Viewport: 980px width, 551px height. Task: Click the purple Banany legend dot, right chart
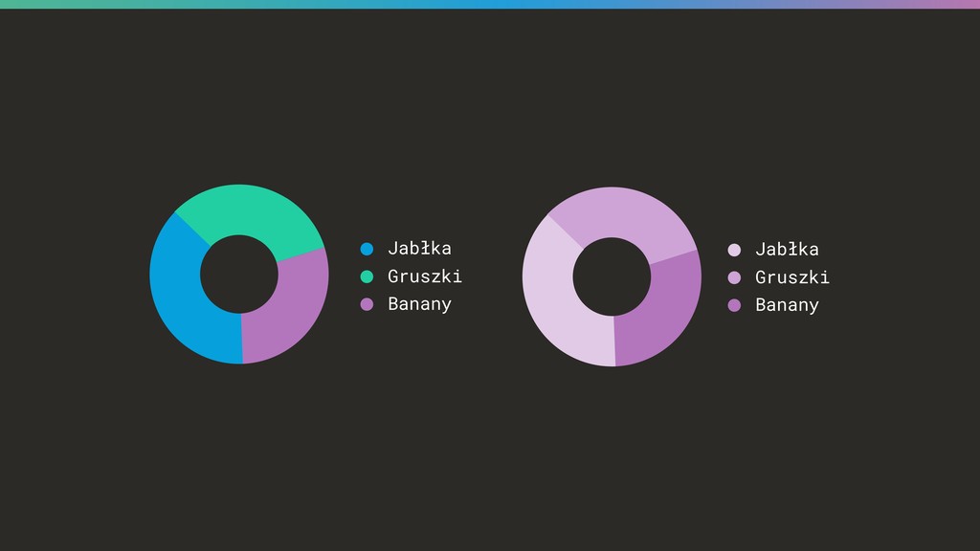pos(734,305)
